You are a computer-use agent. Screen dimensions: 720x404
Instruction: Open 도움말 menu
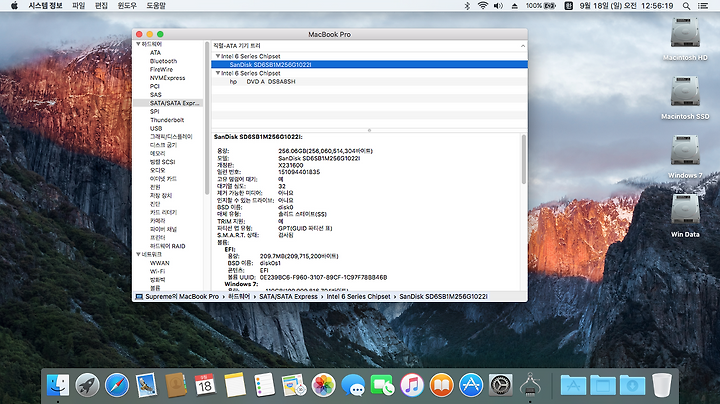click(x=156, y=6)
